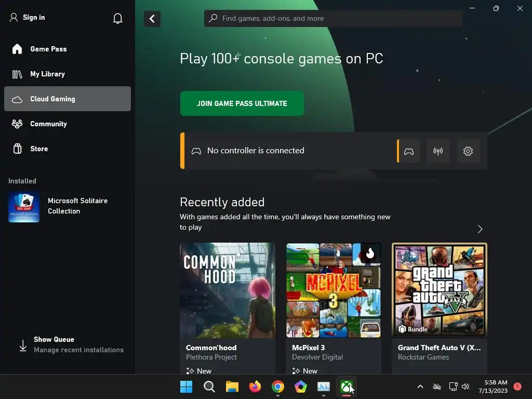Click the McPixel 3 title

308,348
